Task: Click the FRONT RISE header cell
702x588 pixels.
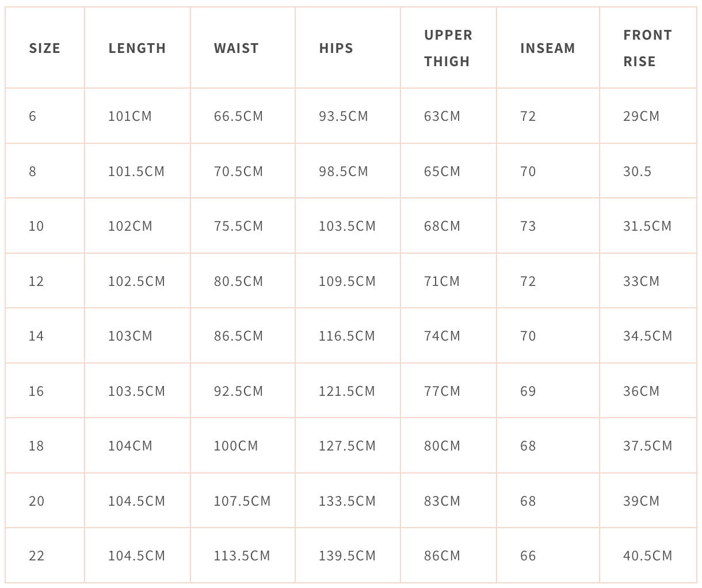Action: (x=647, y=48)
